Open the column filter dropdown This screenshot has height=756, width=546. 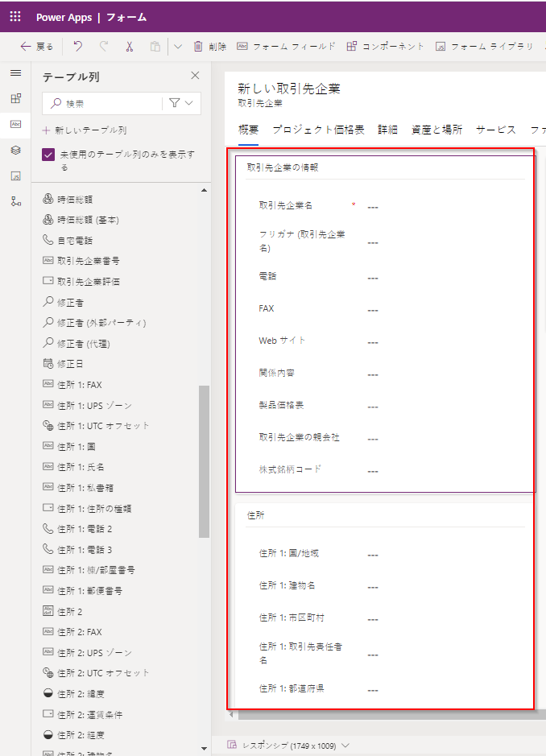[181, 103]
